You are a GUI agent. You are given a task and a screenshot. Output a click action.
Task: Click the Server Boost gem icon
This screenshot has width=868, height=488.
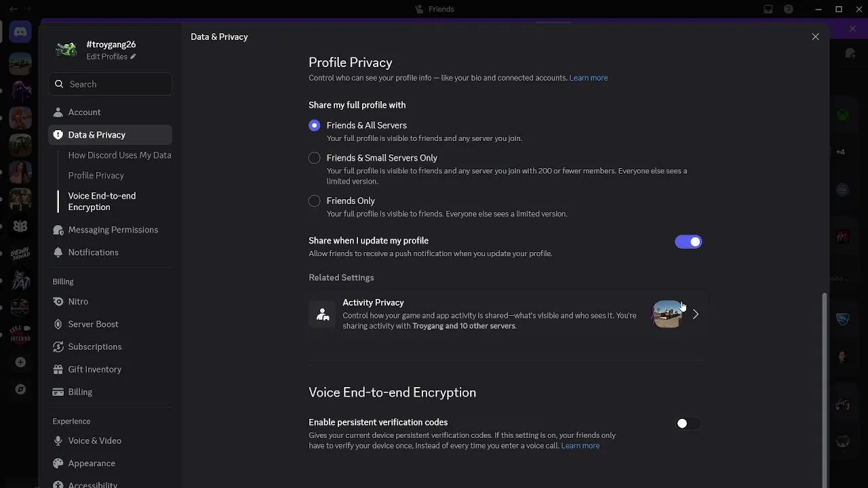tap(58, 324)
